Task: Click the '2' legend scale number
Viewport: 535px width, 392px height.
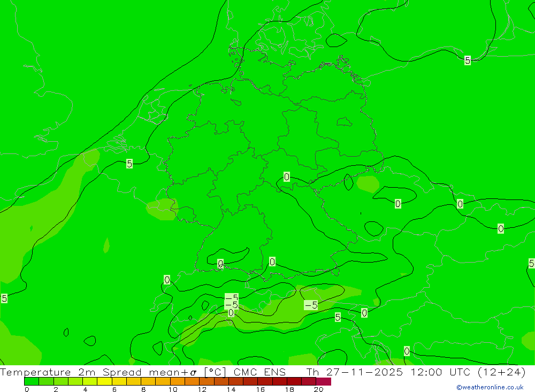Action: click(x=56, y=389)
